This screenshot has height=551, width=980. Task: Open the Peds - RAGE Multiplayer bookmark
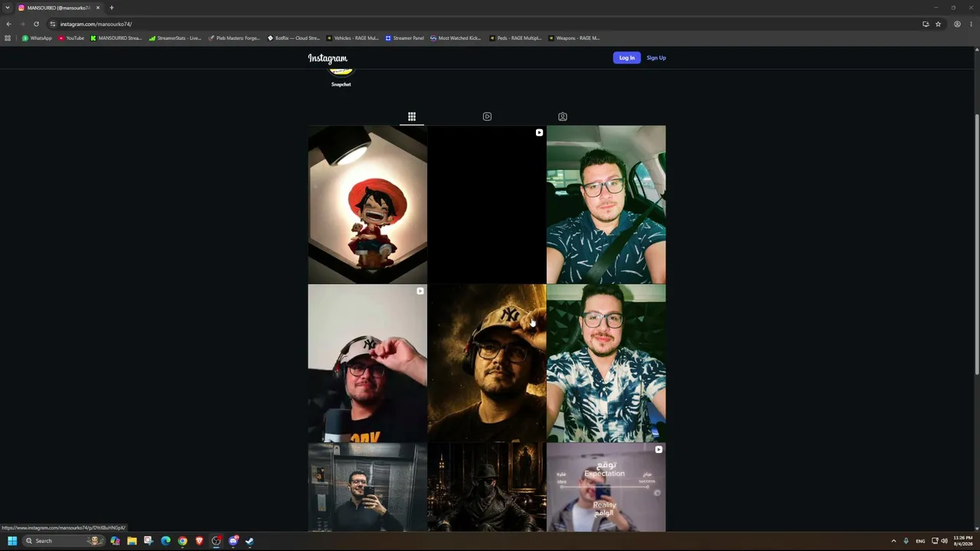(x=515, y=37)
